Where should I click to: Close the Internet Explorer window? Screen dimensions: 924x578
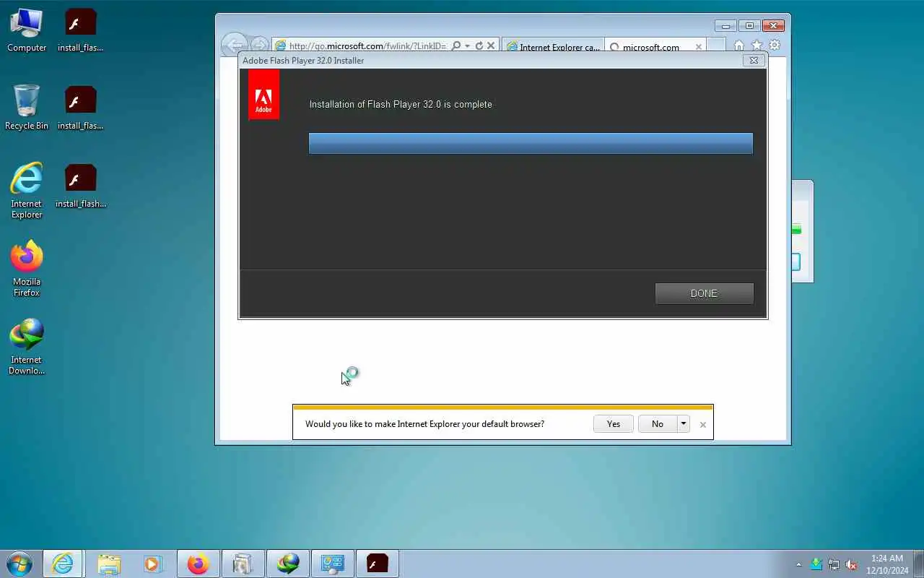[x=773, y=25]
